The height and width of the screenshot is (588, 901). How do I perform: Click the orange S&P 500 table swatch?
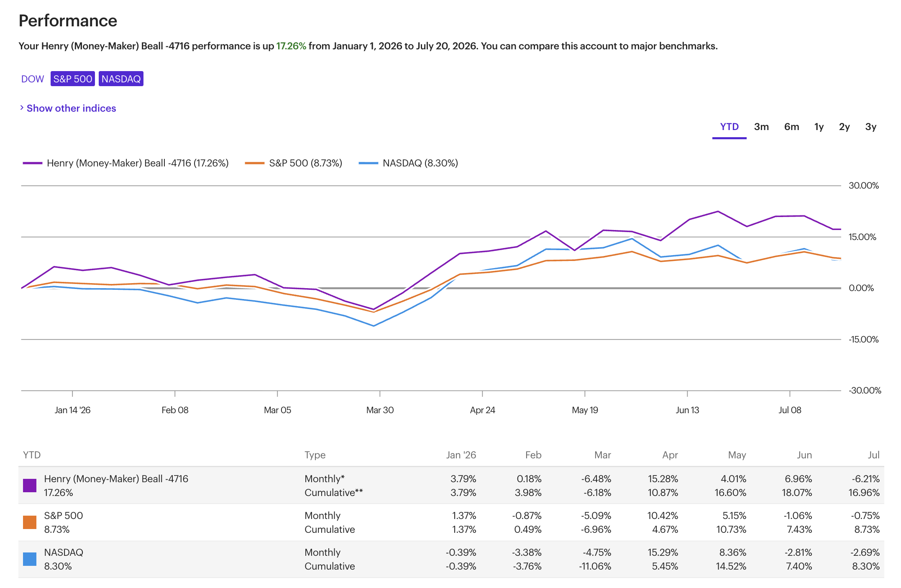30,522
